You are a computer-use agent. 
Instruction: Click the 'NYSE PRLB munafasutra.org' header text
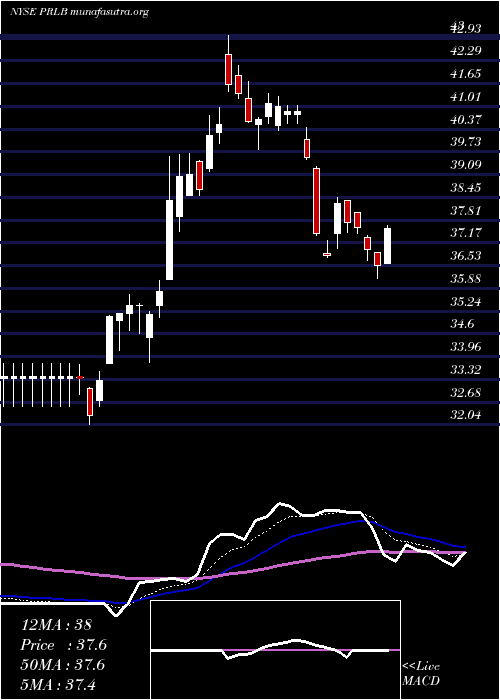(x=79, y=12)
